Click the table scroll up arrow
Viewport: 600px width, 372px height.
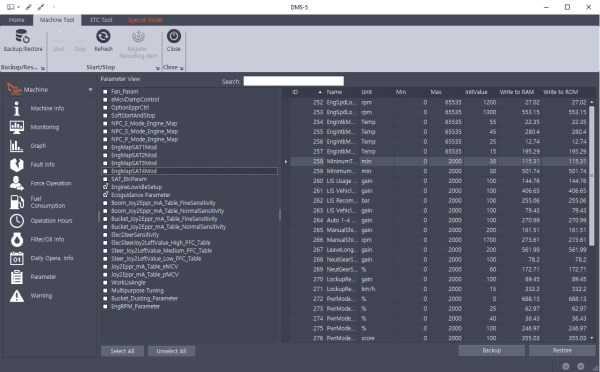pyautogui.click(x=592, y=102)
